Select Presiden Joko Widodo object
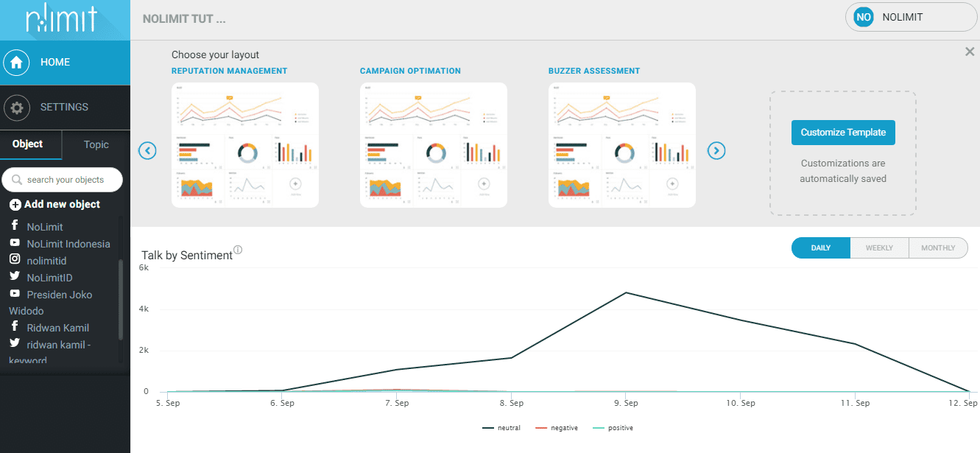This screenshot has width=980, height=453. tap(51, 303)
